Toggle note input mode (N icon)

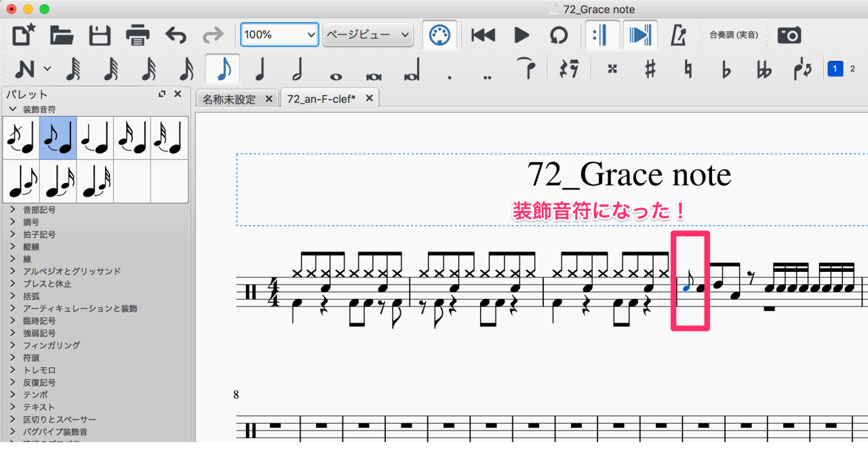(x=25, y=69)
